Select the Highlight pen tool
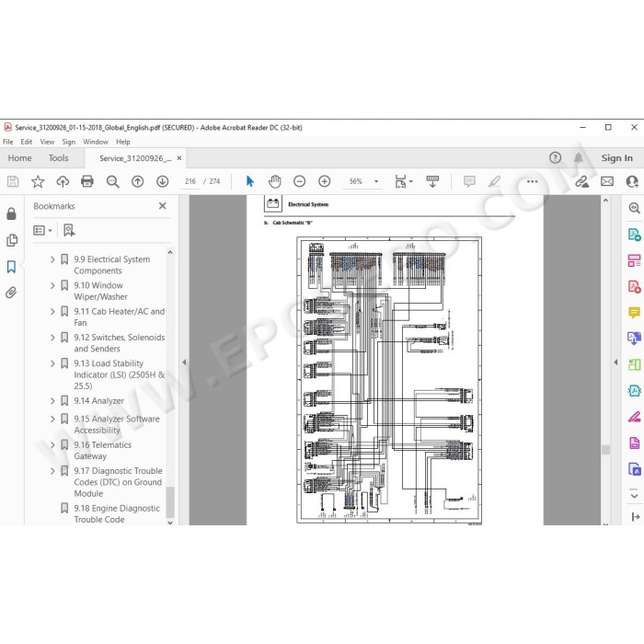Image resolution: width=644 pixels, height=644 pixels. tap(495, 181)
